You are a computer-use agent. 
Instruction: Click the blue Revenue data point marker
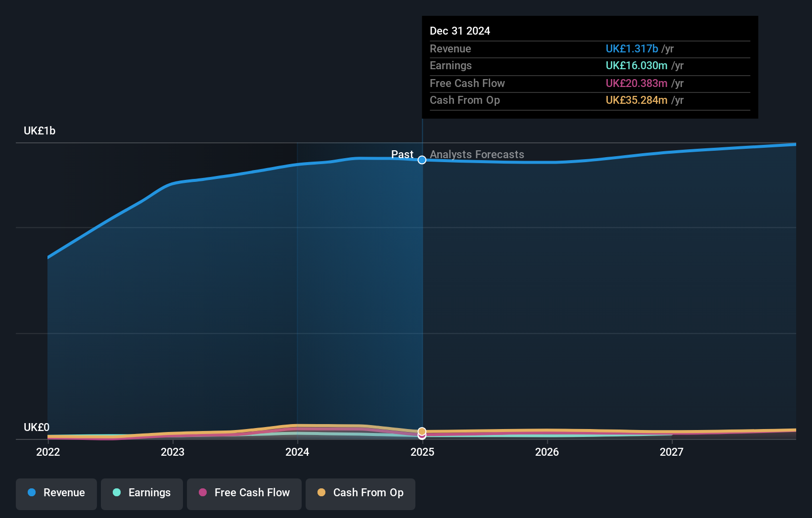(x=422, y=160)
